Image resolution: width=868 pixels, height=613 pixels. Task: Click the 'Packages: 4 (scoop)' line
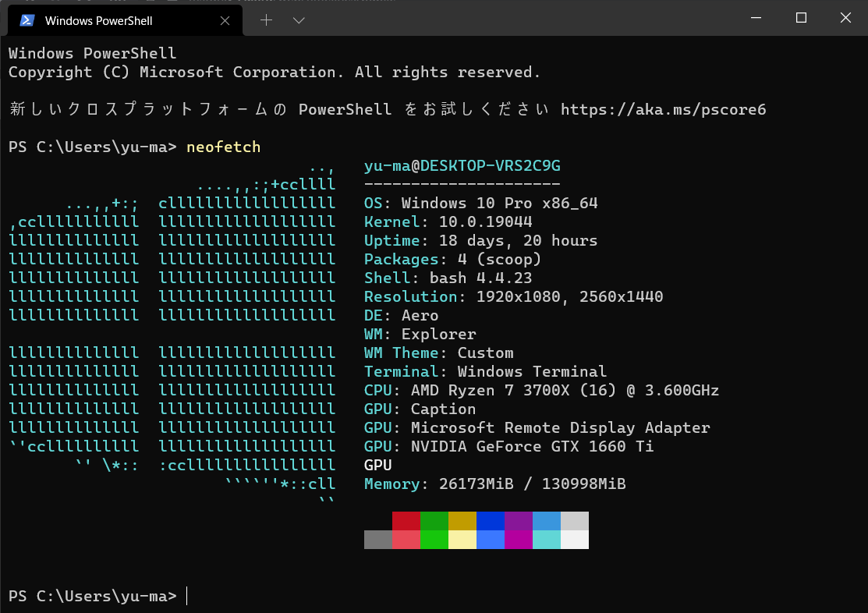click(x=453, y=259)
